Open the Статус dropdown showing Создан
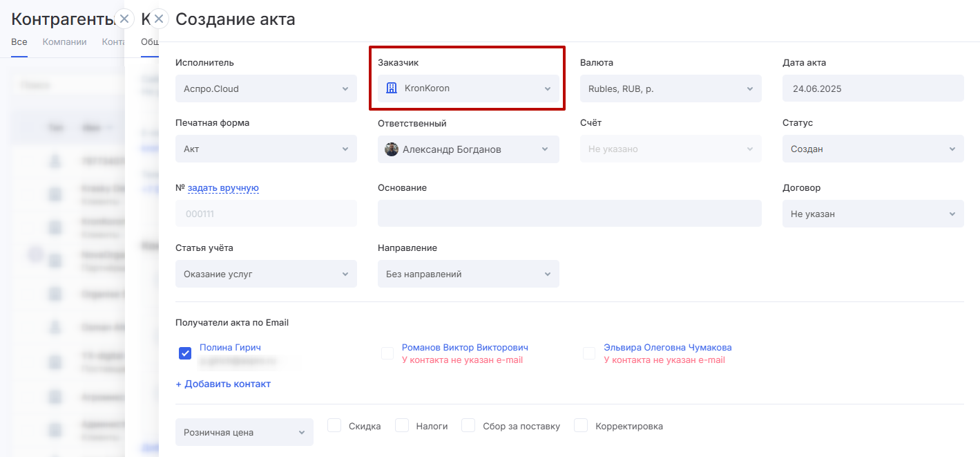This screenshot has width=980, height=457. [x=872, y=149]
